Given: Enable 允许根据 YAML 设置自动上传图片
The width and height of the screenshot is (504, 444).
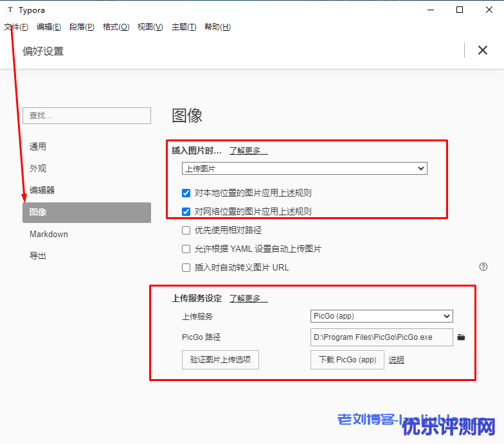Looking at the screenshot, I should tap(186, 249).
